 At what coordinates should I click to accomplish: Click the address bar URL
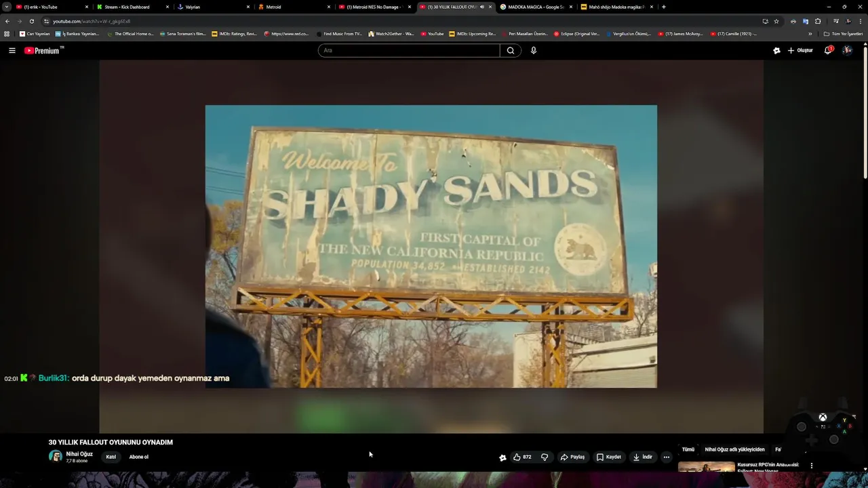[92, 21]
